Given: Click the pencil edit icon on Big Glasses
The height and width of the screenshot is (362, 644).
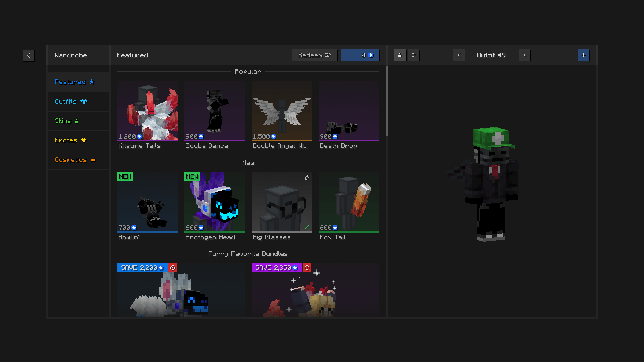Looking at the screenshot, I should [307, 177].
